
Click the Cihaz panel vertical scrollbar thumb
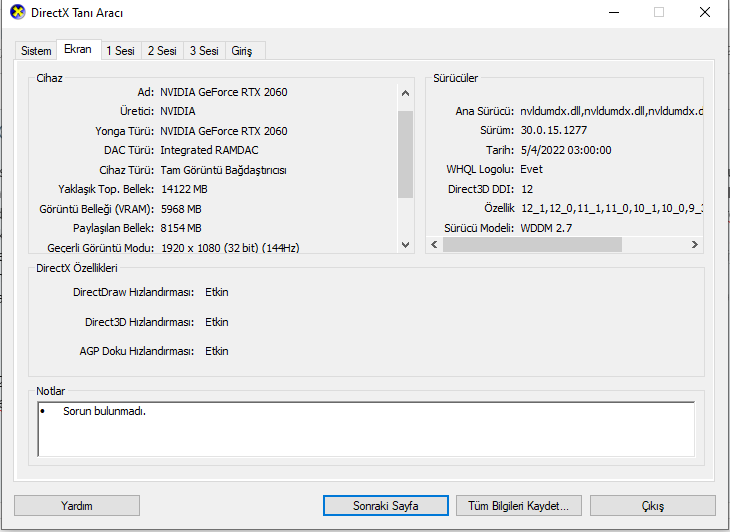click(x=406, y=154)
